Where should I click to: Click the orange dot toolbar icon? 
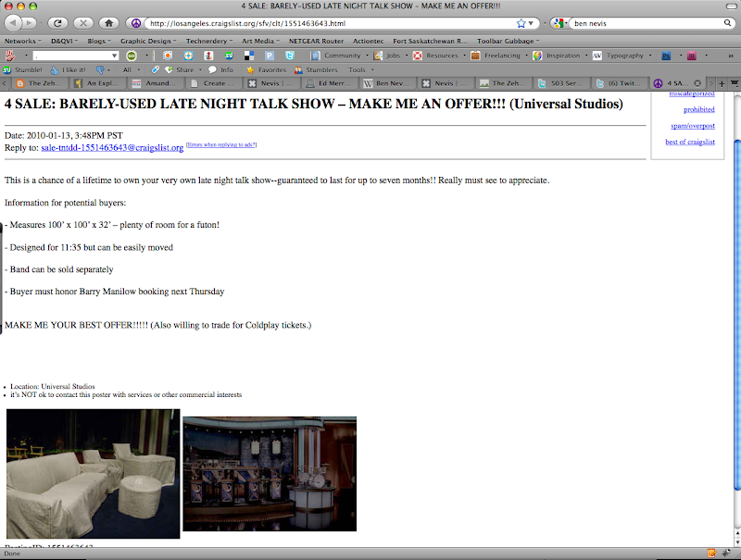pyautogui.click(x=168, y=56)
